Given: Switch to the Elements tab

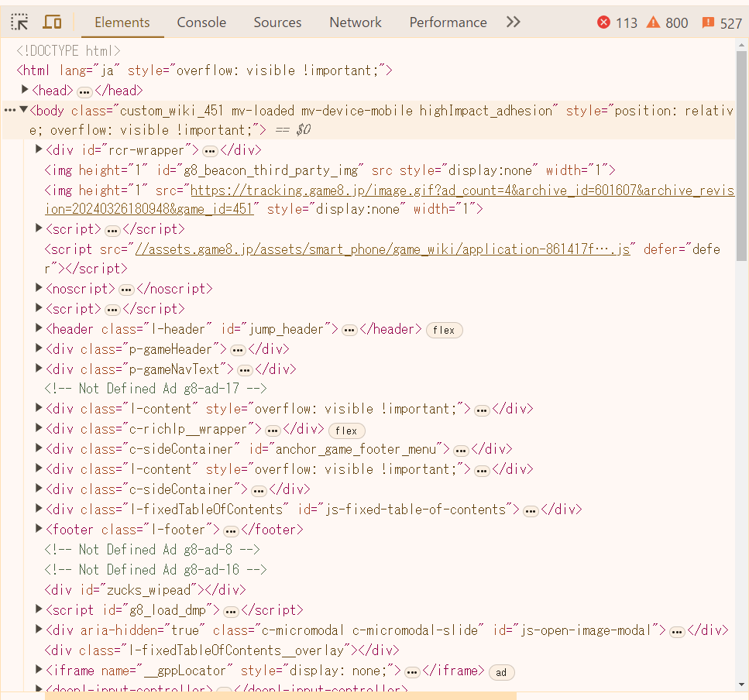Looking at the screenshot, I should pyautogui.click(x=122, y=22).
